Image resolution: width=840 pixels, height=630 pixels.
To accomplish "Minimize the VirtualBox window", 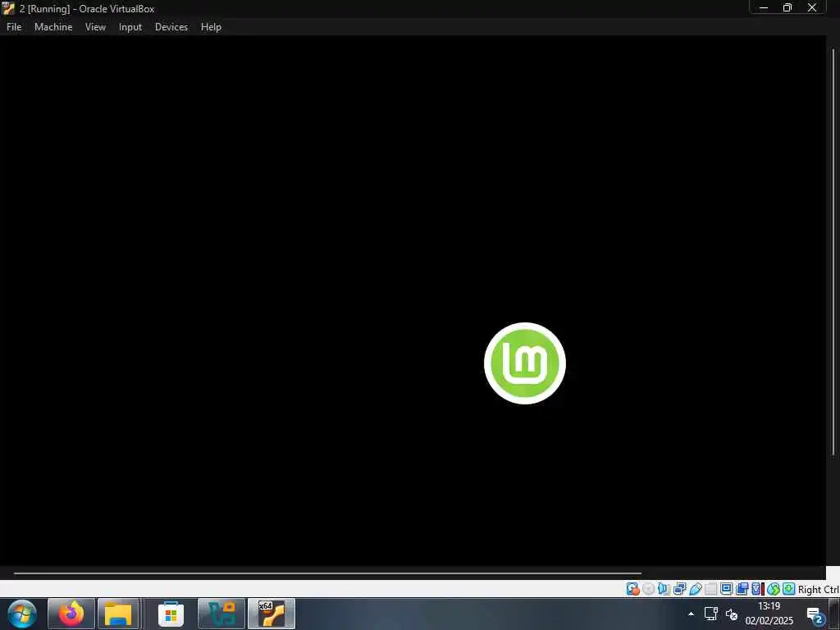I will [764, 7].
